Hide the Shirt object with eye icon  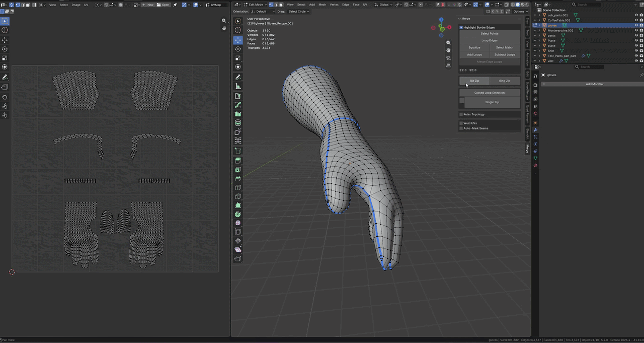pyautogui.click(x=636, y=51)
